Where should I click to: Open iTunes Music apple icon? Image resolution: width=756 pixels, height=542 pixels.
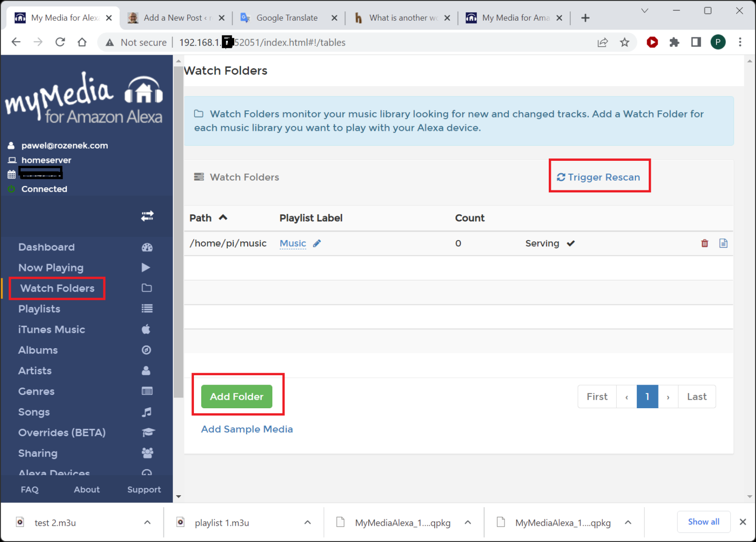[146, 329]
